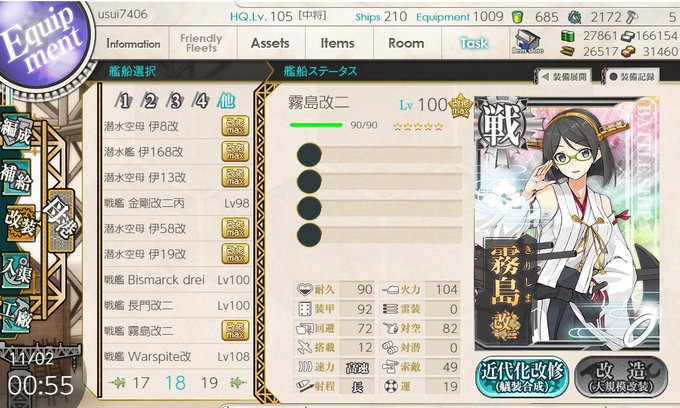The width and height of the screenshot is (680, 408).
Task: Select the first empty equipment slot
Action: click(x=380, y=155)
